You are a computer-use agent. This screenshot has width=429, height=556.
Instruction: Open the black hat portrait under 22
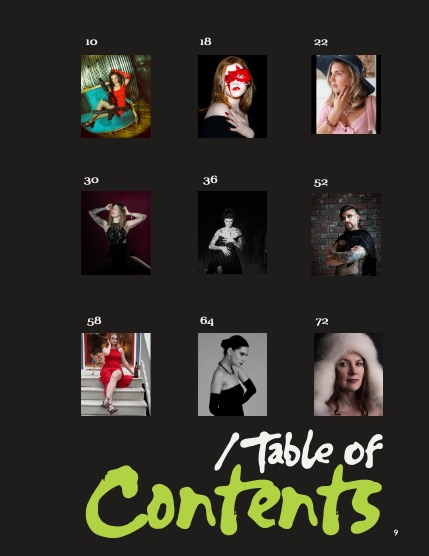tap(346, 94)
